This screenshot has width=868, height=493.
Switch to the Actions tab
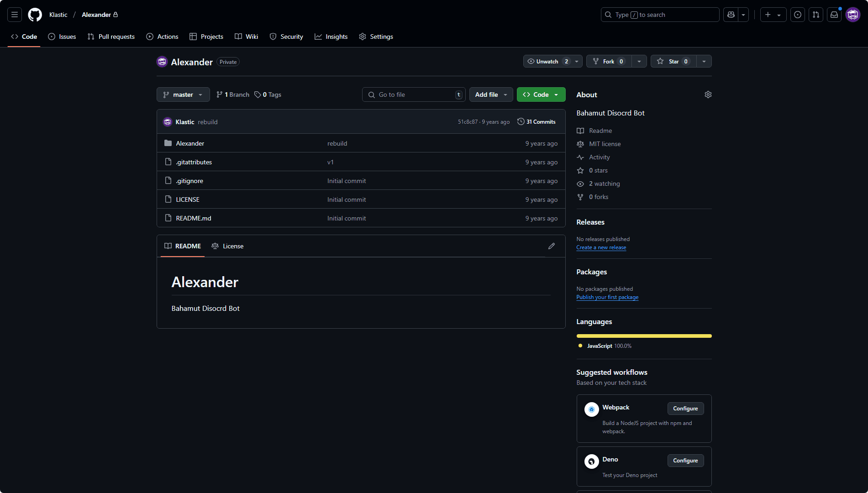click(x=162, y=37)
